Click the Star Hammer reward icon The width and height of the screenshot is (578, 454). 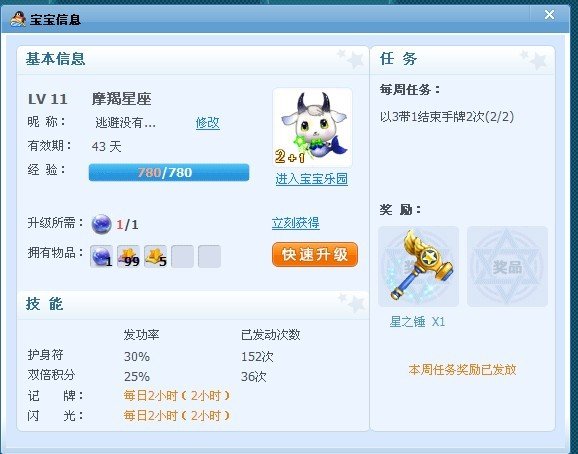tap(418, 266)
